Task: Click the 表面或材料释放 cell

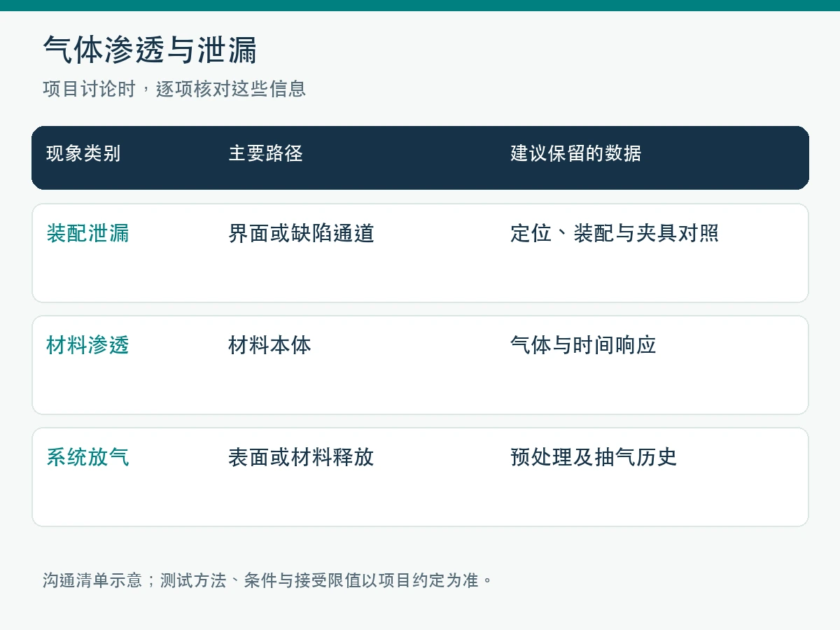Action: [301, 457]
